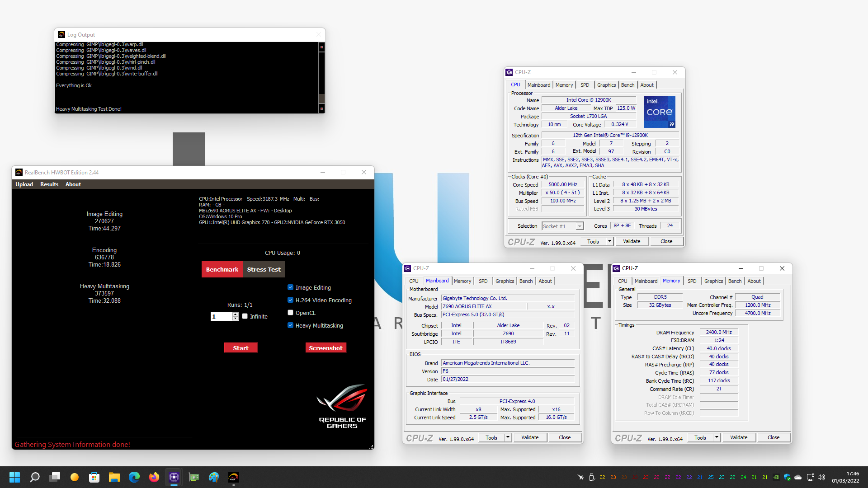Click the Core Speed value 5000.00 MHz
This screenshot has width=868, height=488.
point(563,184)
